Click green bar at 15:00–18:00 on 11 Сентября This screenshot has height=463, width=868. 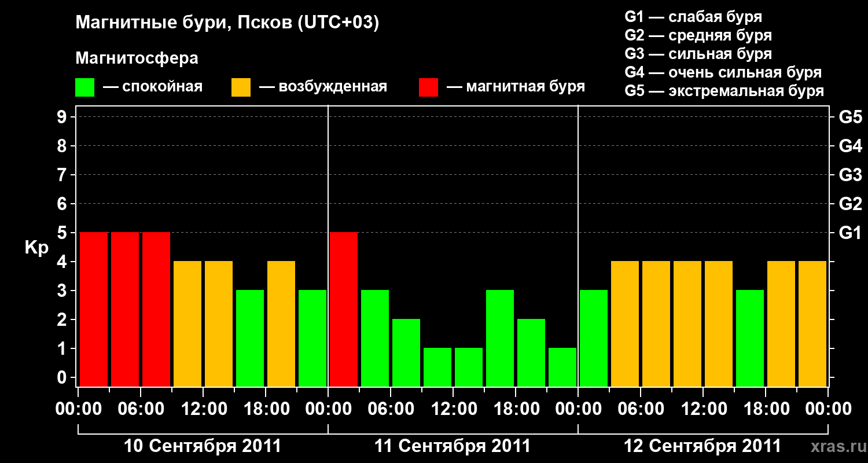click(500, 338)
